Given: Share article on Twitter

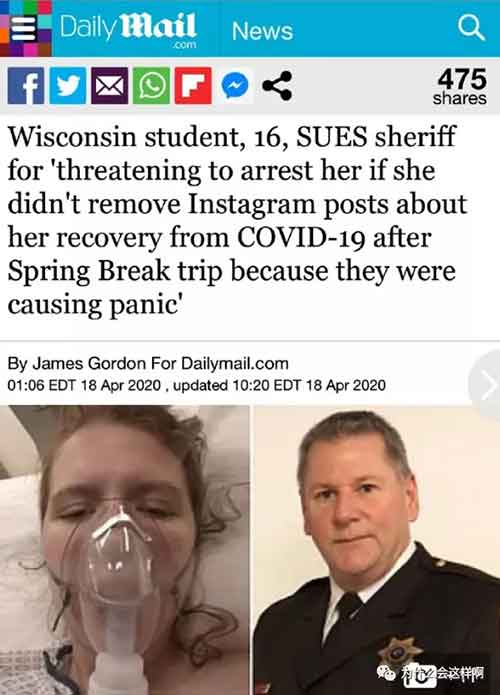Looking at the screenshot, I should click(67, 86).
